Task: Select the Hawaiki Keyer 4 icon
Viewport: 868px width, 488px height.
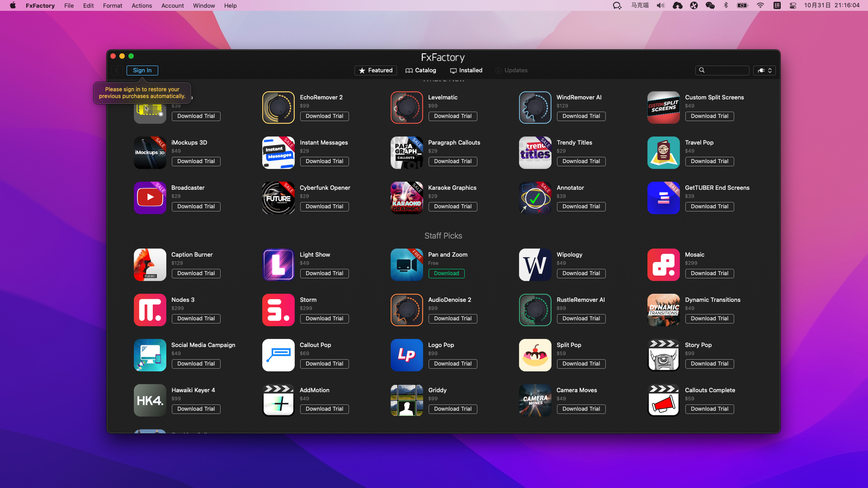Action: click(x=150, y=400)
